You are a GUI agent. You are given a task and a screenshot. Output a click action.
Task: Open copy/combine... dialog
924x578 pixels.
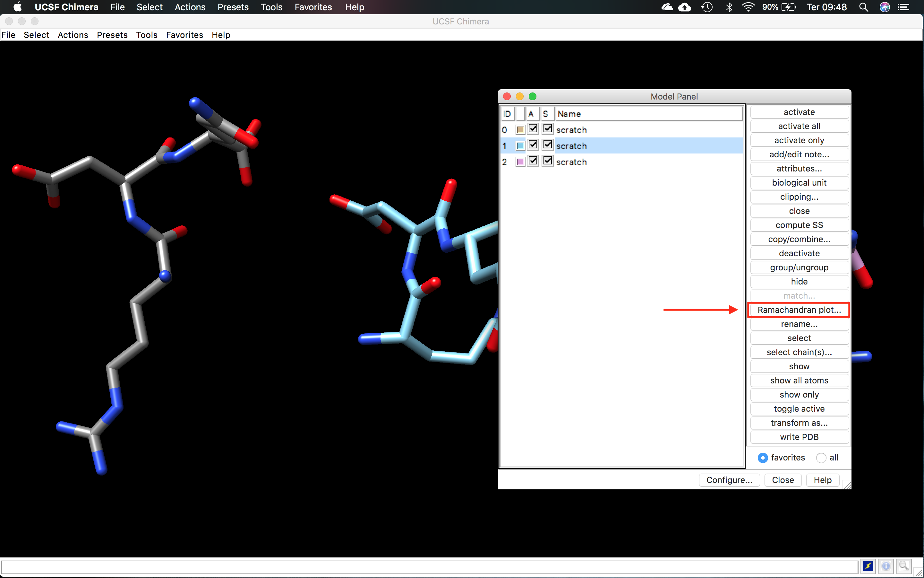799,239
